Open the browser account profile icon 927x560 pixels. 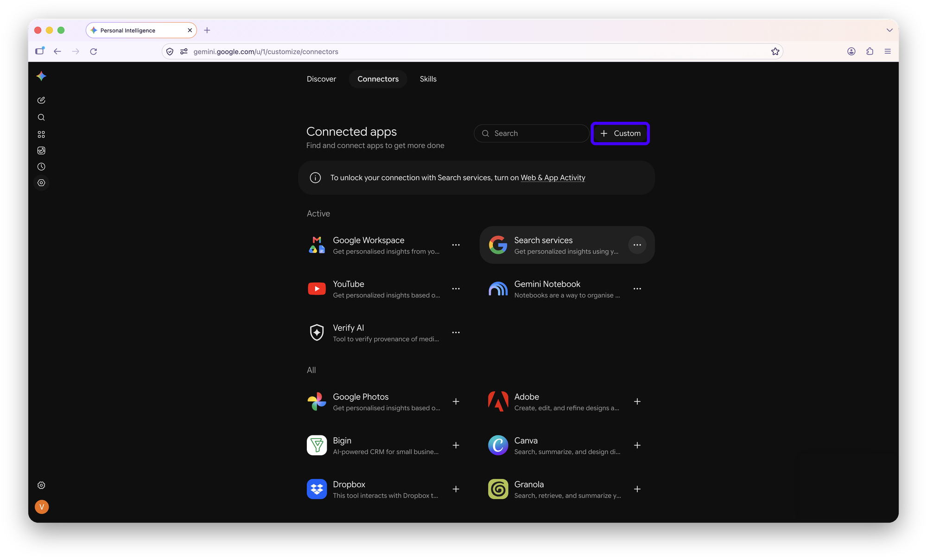pyautogui.click(x=851, y=51)
